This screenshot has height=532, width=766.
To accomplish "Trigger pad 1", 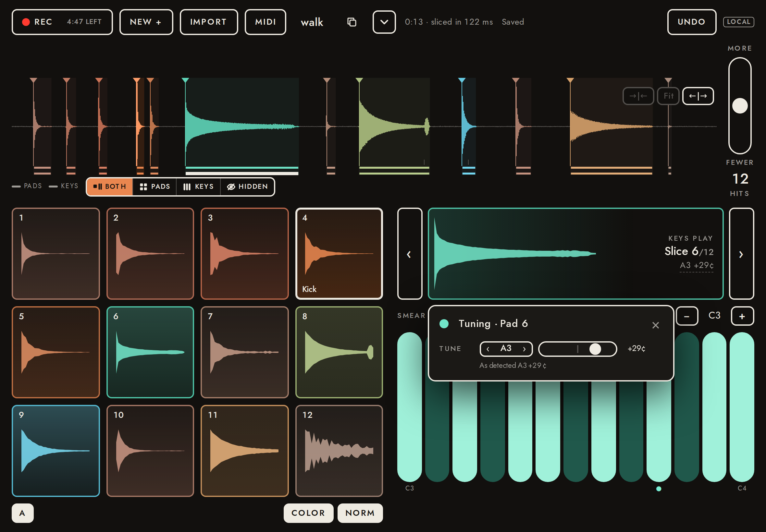I will (x=56, y=254).
